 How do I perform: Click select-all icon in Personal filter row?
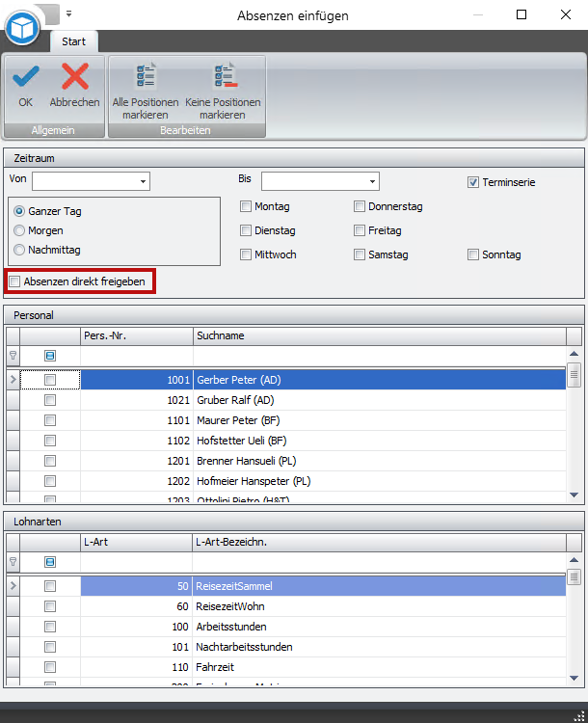pyautogui.click(x=50, y=356)
